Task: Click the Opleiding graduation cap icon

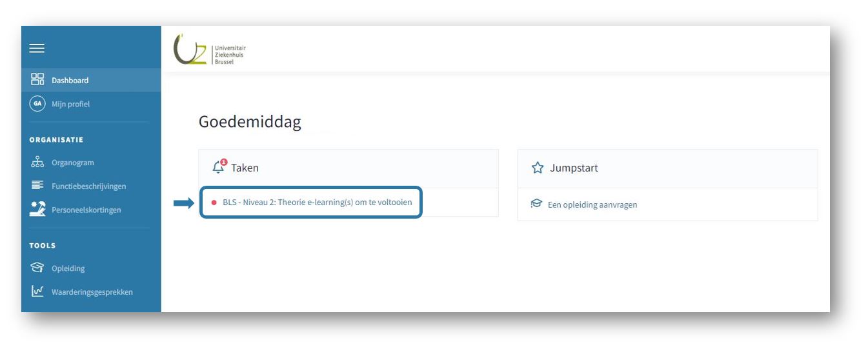Action: point(37,268)
